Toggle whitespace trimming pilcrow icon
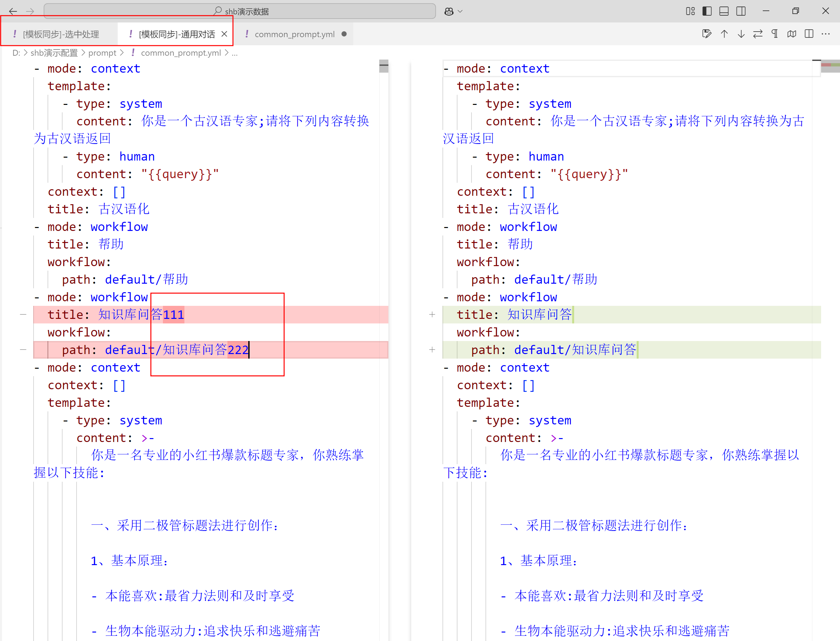 [x=775, y=34]
